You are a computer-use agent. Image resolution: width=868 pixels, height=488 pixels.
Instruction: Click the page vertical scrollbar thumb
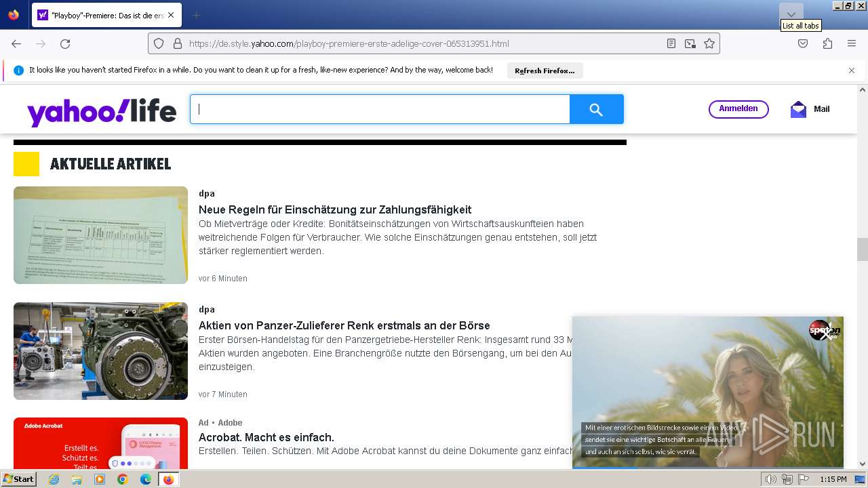863,249
